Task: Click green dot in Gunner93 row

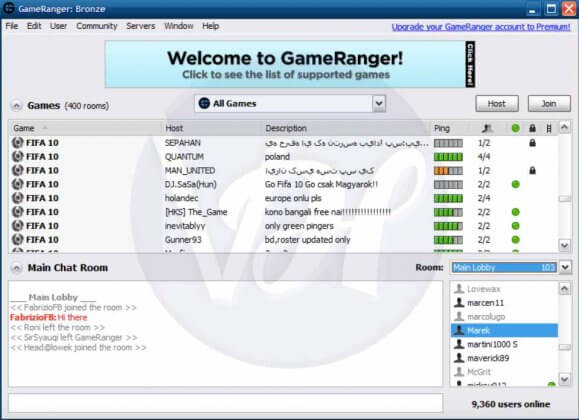Action: click(x=516, y=240)
